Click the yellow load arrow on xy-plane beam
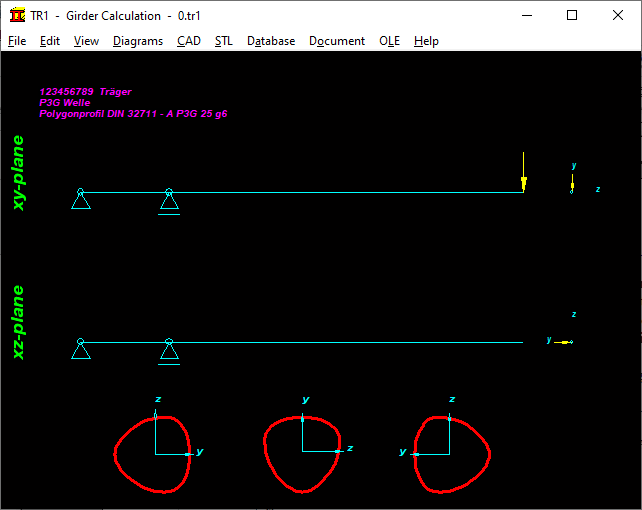 pos(523,182)
